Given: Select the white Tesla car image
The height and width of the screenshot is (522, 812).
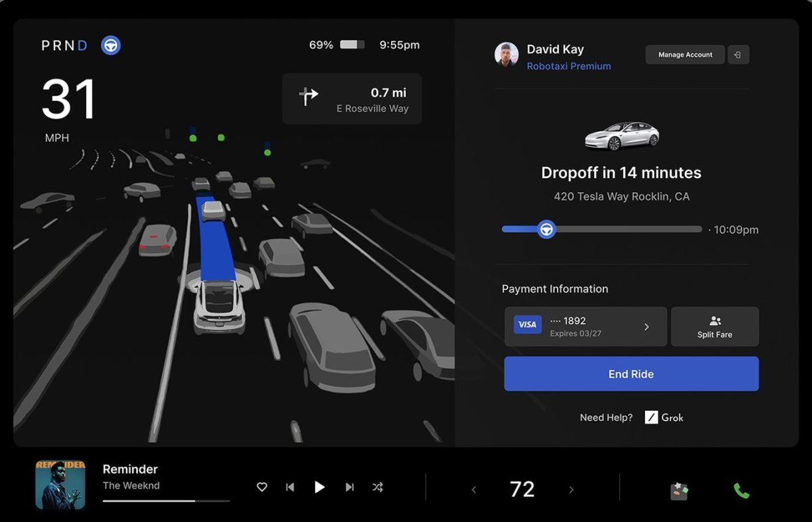Looking at the screenshot, I should (622, 136).
